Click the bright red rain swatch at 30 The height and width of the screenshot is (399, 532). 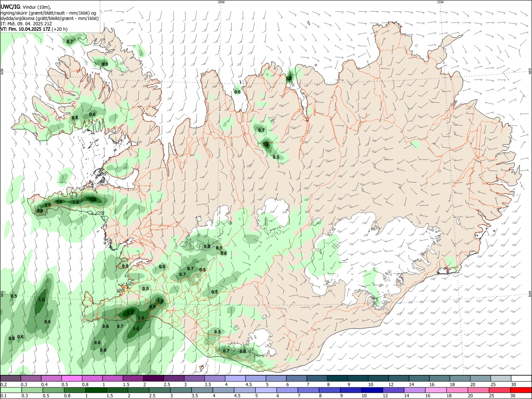tap(521, 390)
